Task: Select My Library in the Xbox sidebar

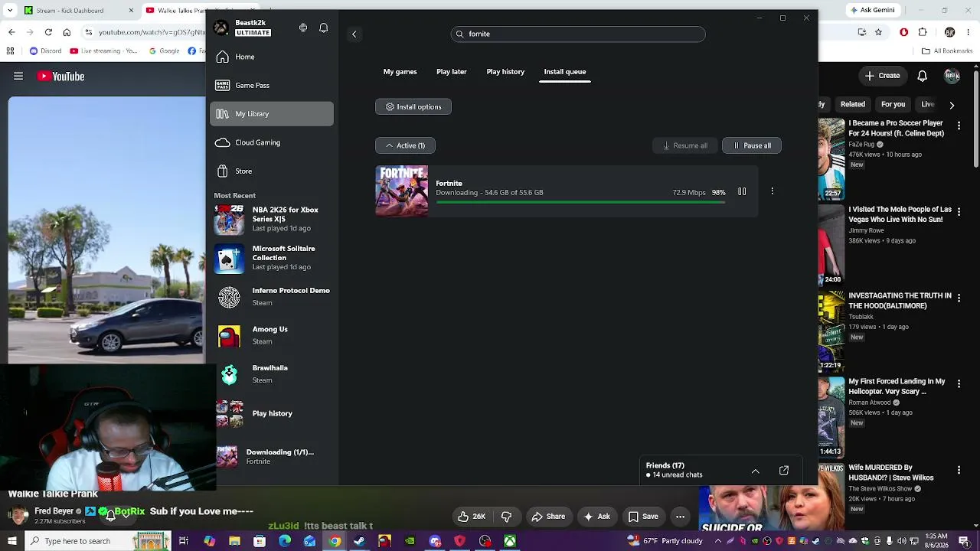Action: pyautogui.click(x=272, y=114)
